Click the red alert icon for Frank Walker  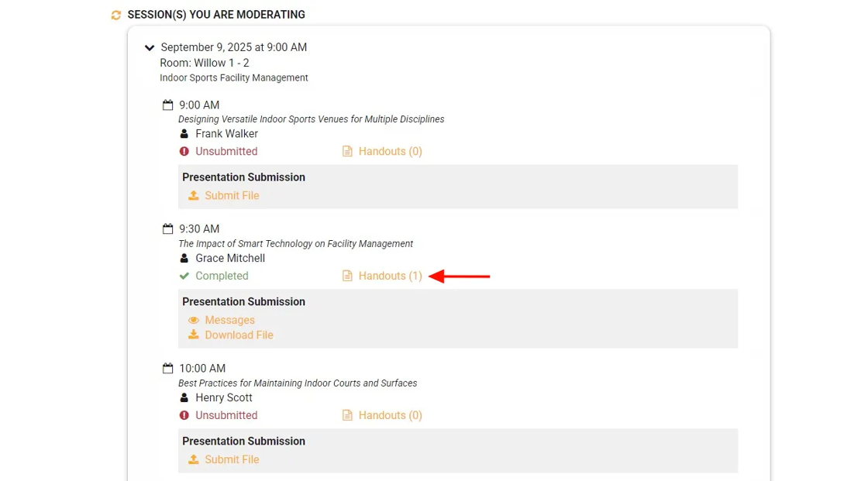(184, 151)
